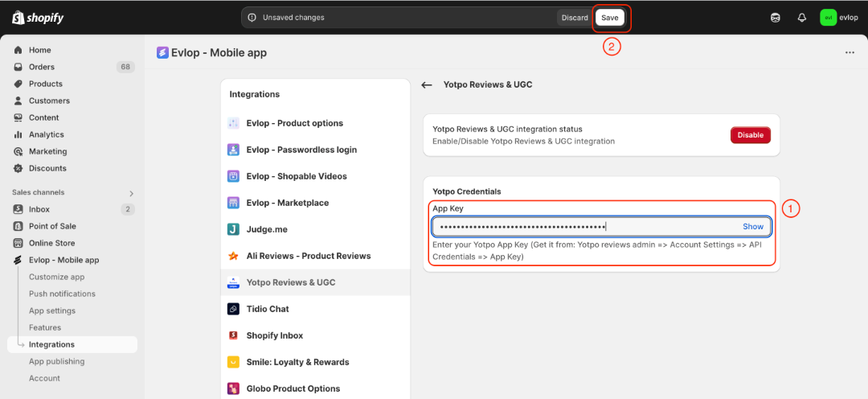This screenshot has height=399, width=868.
Task: Click the Shopable Videos icon
Action: (x=233, y=176)
